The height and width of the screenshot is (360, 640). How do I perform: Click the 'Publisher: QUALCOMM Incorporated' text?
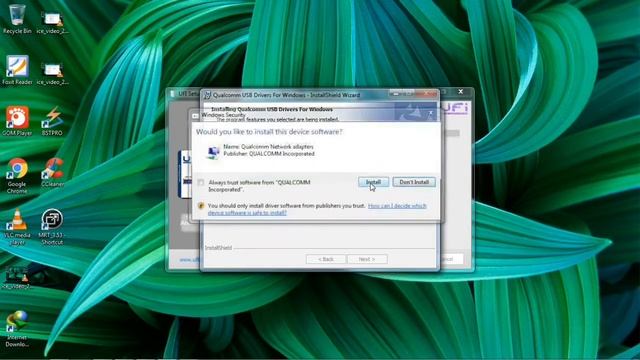(269, 154)
